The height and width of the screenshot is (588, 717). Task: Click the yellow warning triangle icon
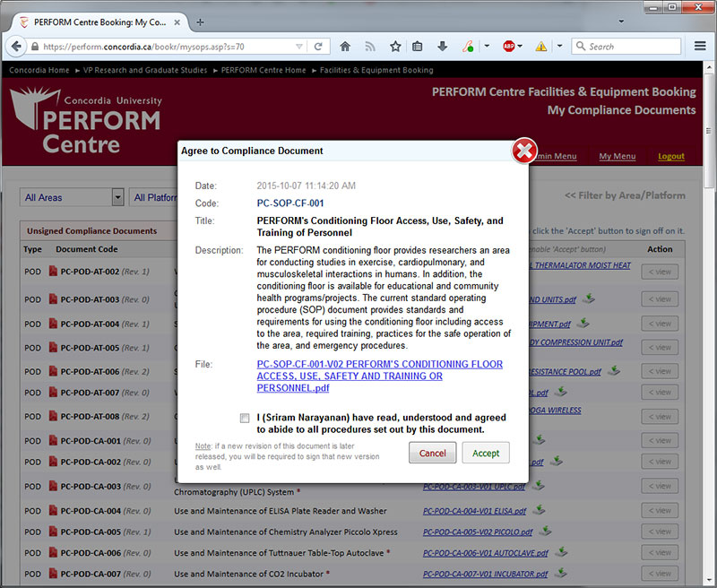point(541,46)
